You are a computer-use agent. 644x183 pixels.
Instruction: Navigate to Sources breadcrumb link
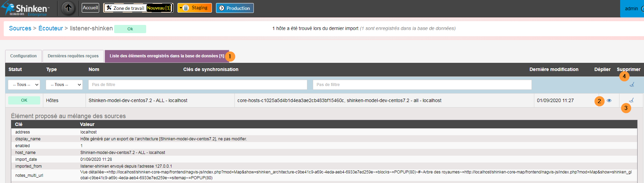[20, 28]
